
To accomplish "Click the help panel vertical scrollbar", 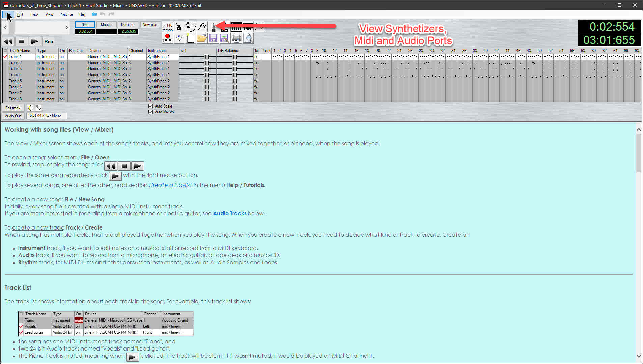I will click(639, 153).
